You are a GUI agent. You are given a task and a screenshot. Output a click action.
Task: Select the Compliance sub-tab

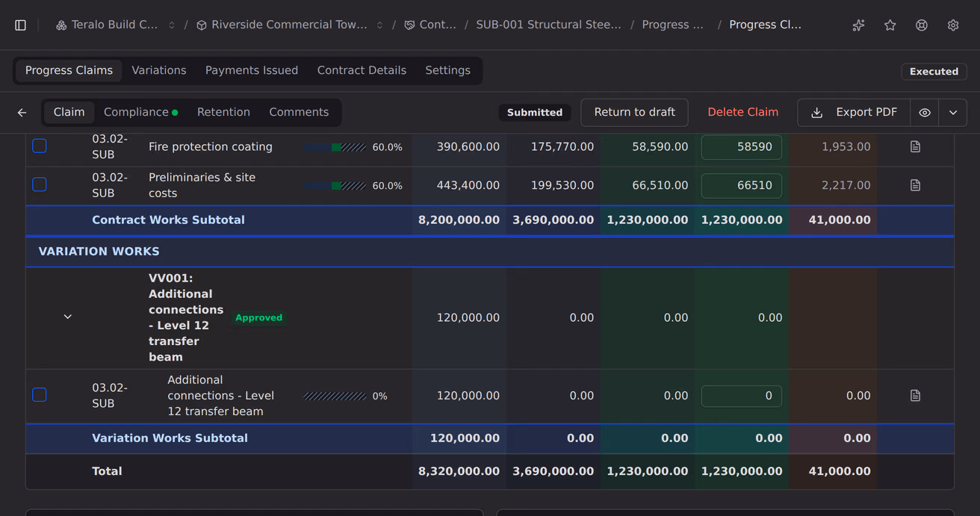[140, 113]
